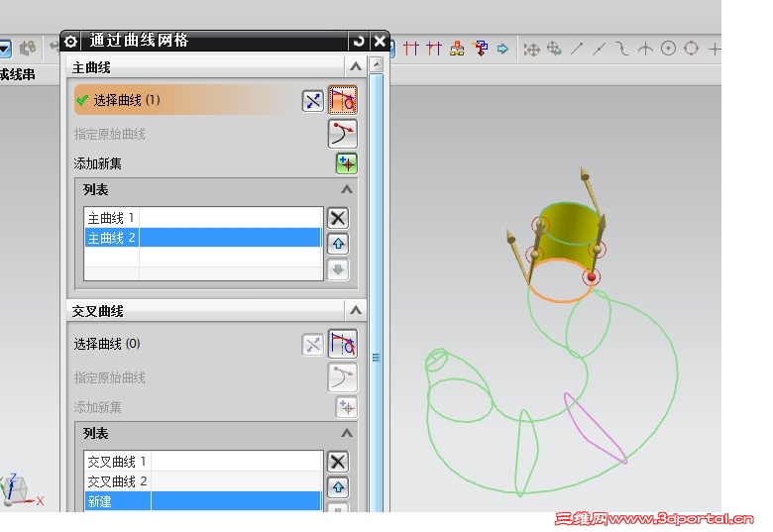Click the XYZ view triad in viewport corner

click(18, 490)
